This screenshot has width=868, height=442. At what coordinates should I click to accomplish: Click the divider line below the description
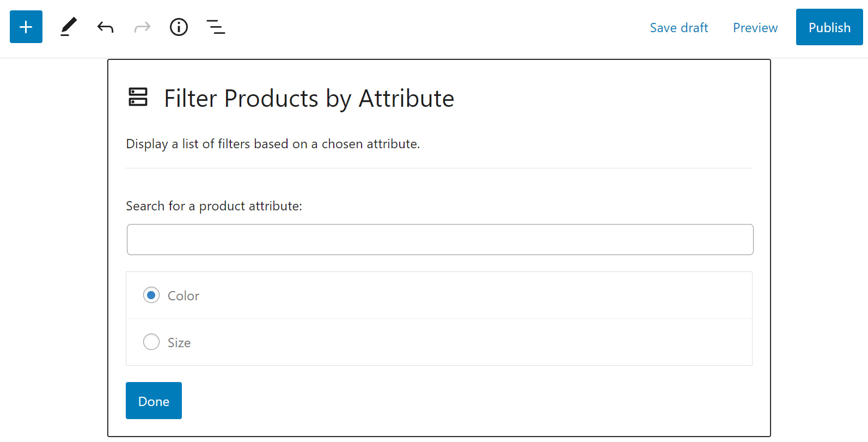pos(439,168)
